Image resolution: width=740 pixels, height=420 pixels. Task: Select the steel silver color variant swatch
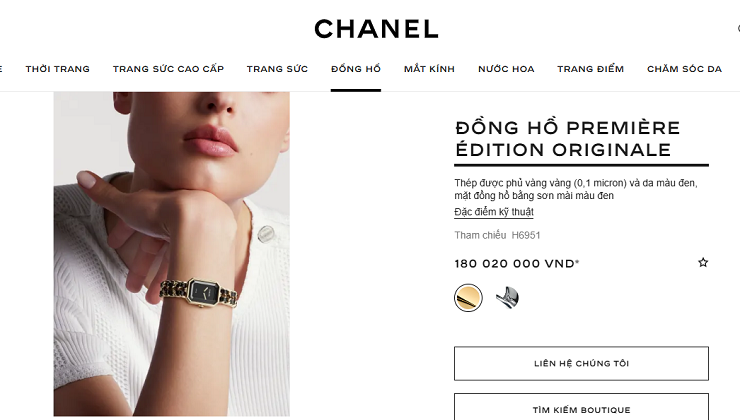[x=507, y=298]
